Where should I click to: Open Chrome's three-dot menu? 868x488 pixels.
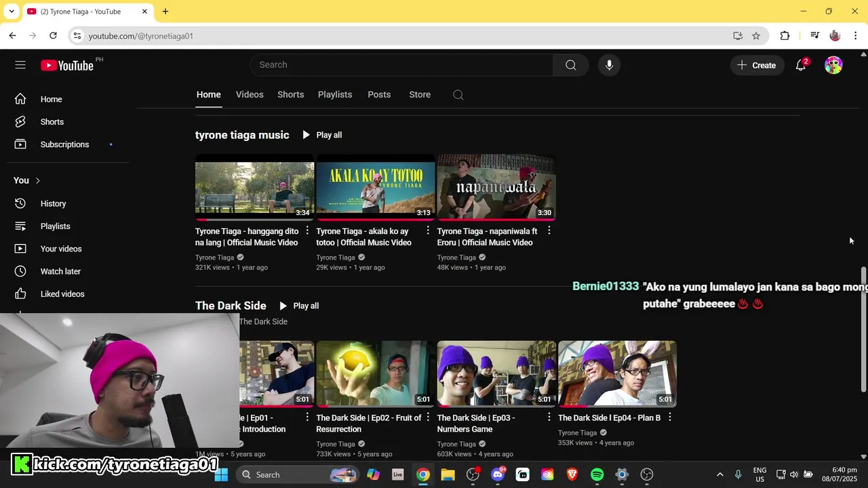(x=855, y=36)
